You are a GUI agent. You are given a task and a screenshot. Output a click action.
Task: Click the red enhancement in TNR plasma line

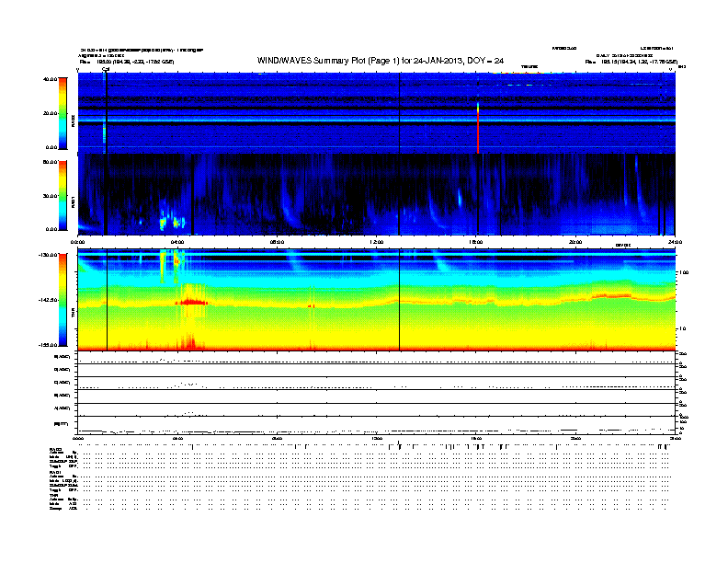coord(191,303)
